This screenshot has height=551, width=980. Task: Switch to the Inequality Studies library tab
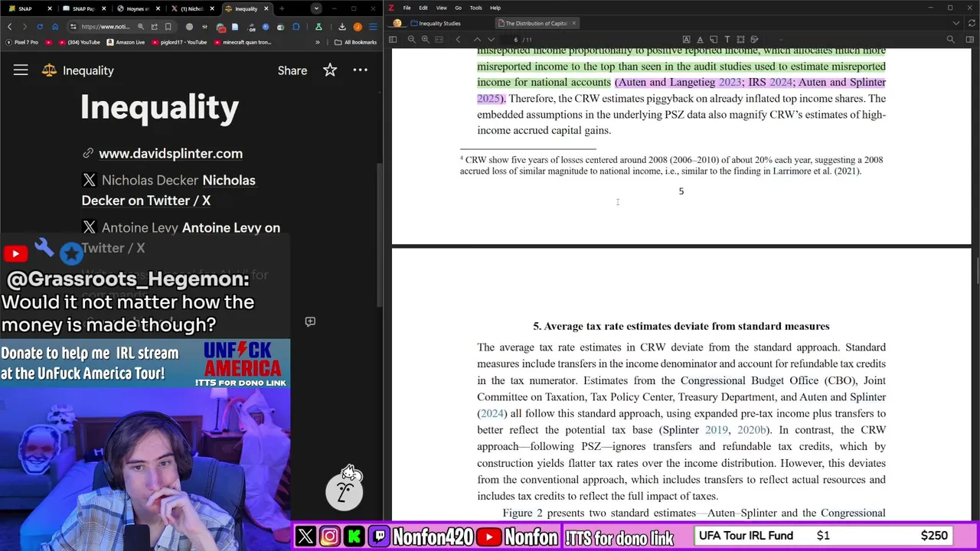[436, 23]
